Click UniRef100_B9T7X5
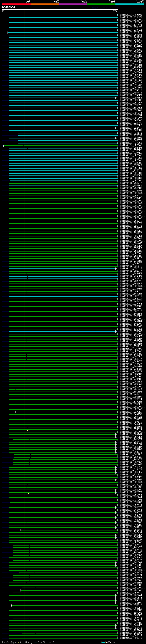Viewport: 146px width, 644px height. click(x=131, y=85)
